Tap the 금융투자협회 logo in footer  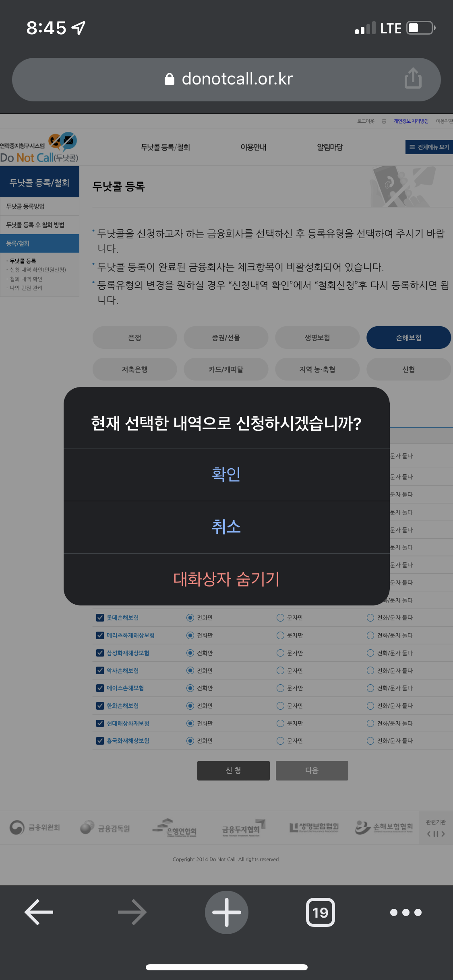pos(244,828)
